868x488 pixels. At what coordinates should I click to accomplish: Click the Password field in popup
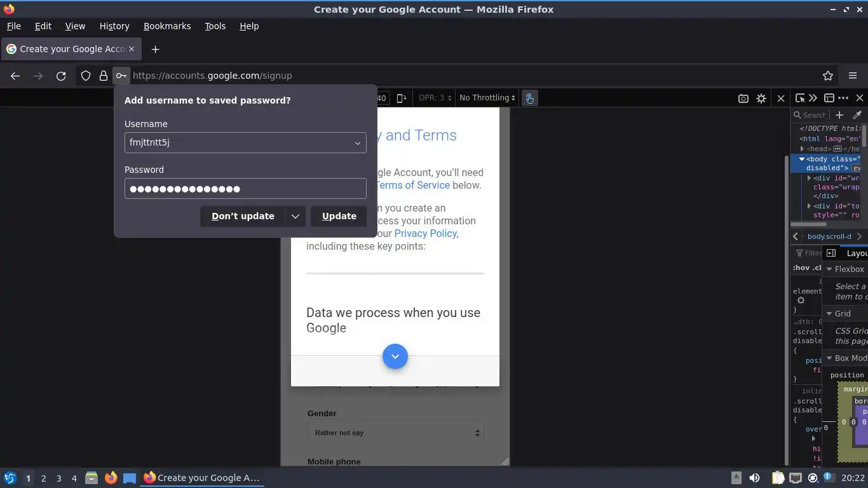tap(245, 189)
